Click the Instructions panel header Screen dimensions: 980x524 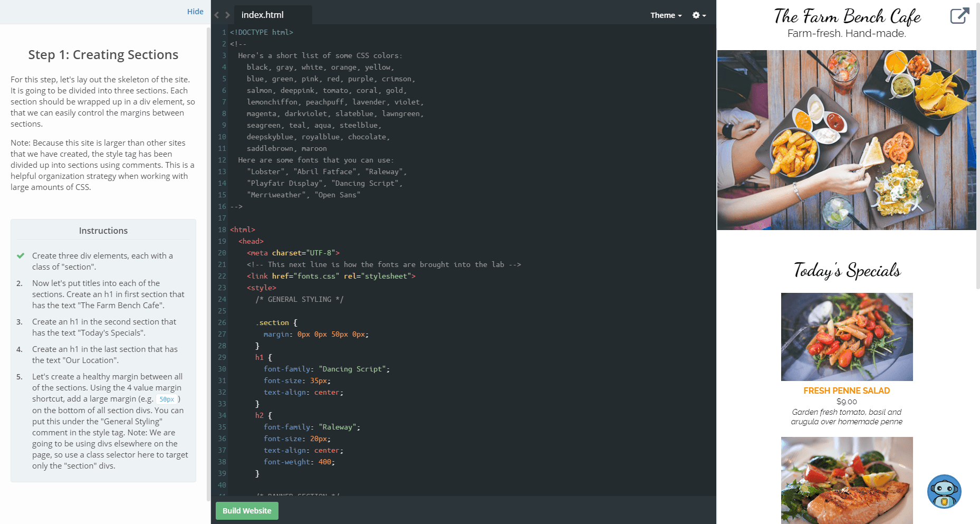(103, 231)
